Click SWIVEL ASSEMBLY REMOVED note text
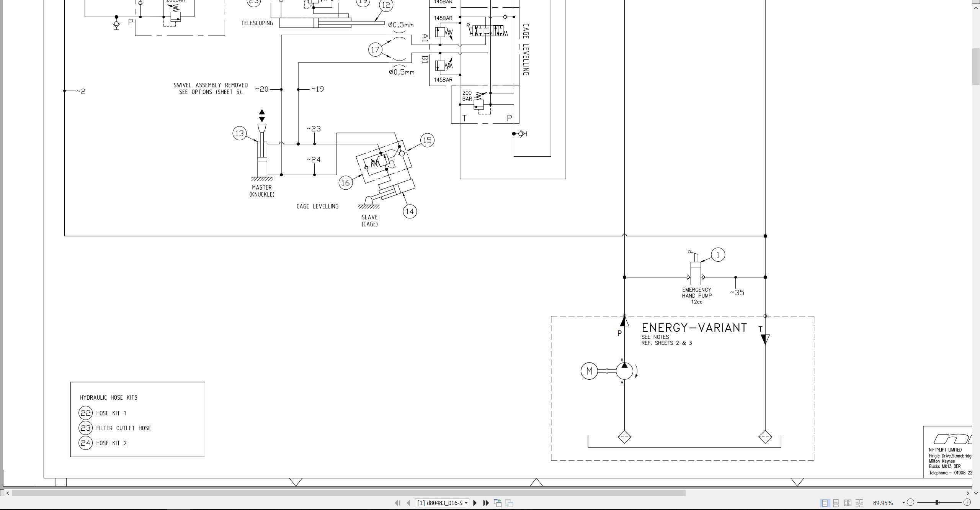Image resolution: width=980 pixels, height=510 pixels. coord(211,89)
